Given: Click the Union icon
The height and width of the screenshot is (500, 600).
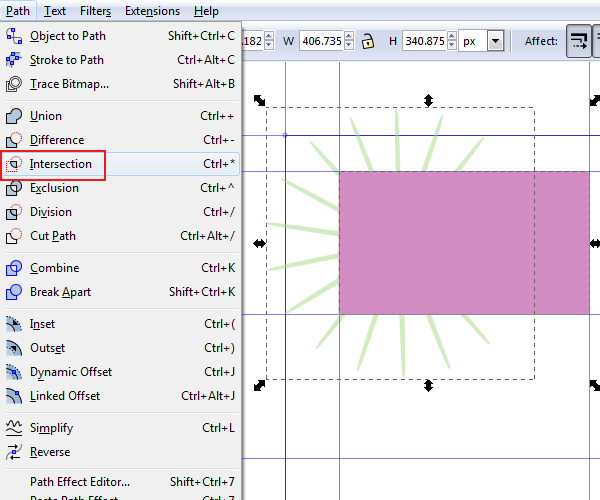Looking at the screenshot, I should (14, 116).
